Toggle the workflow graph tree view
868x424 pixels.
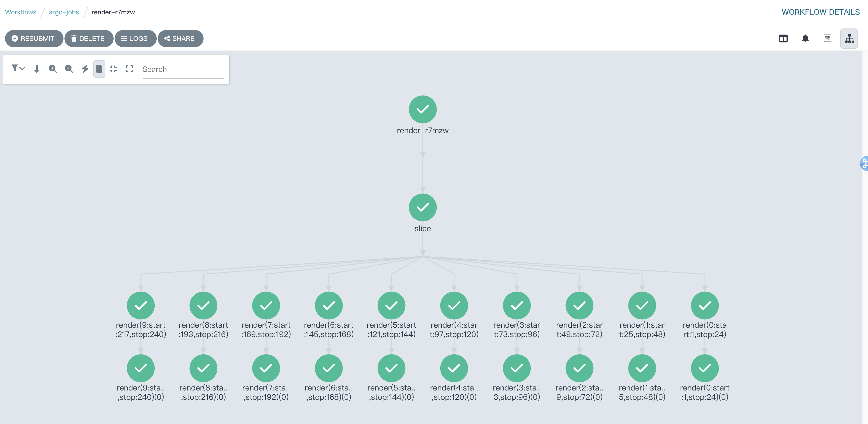coord(849,39)
